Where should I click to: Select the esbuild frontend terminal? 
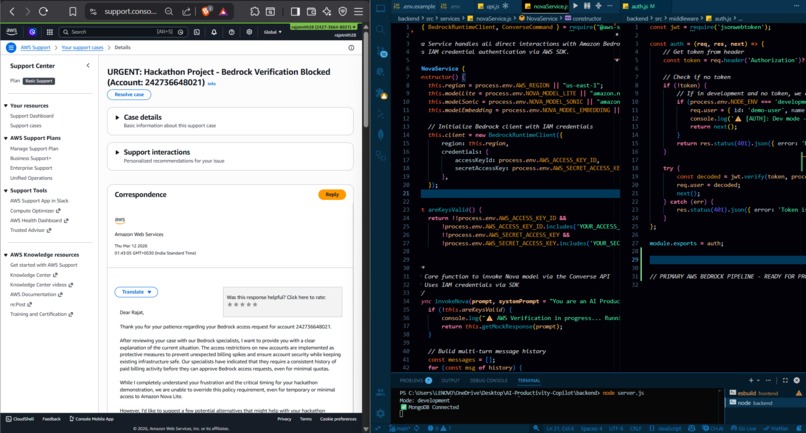[765, 393]
